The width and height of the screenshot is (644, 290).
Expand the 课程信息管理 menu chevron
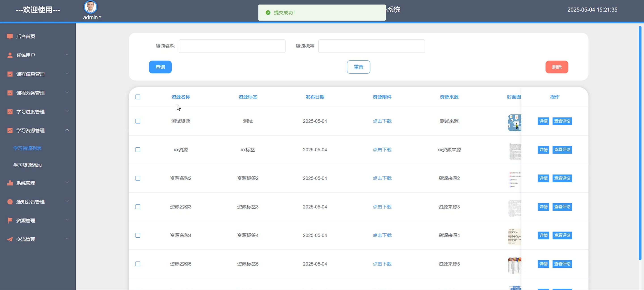point(67,73)
